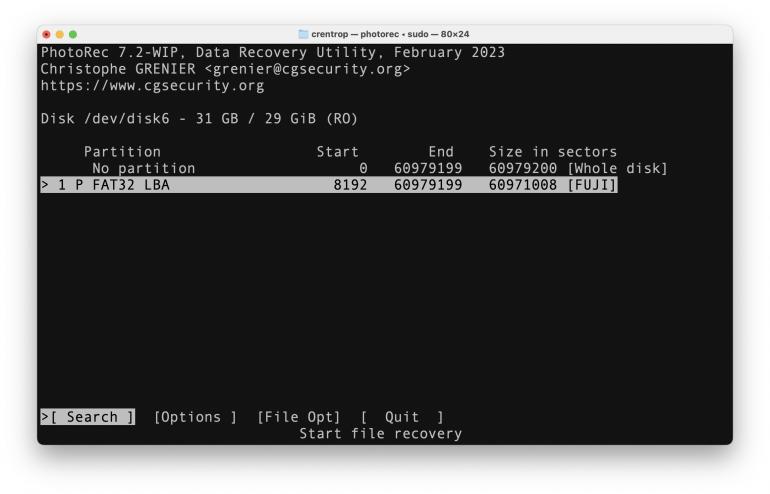Image resolution: width=770 pixels, height=494 pixels.
Task: Click the PhotoRec 7.2-WIP header line
Action: click(272, 52)
